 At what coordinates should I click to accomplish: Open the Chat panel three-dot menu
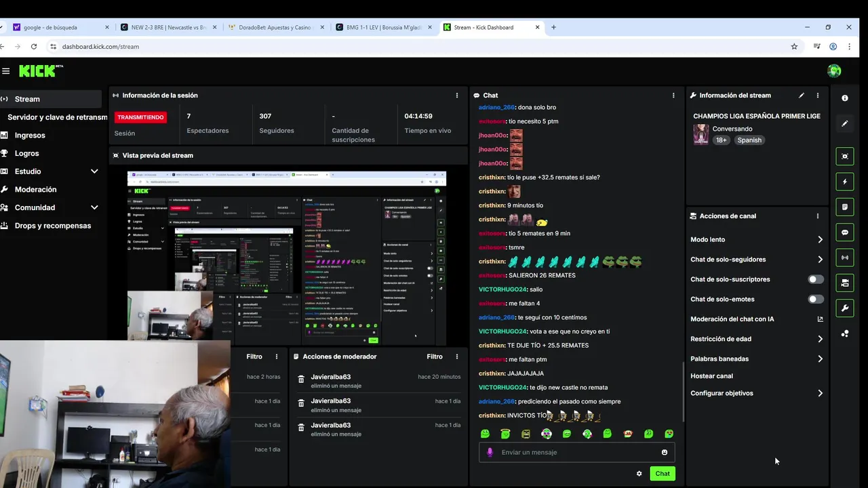coord(673,96)
